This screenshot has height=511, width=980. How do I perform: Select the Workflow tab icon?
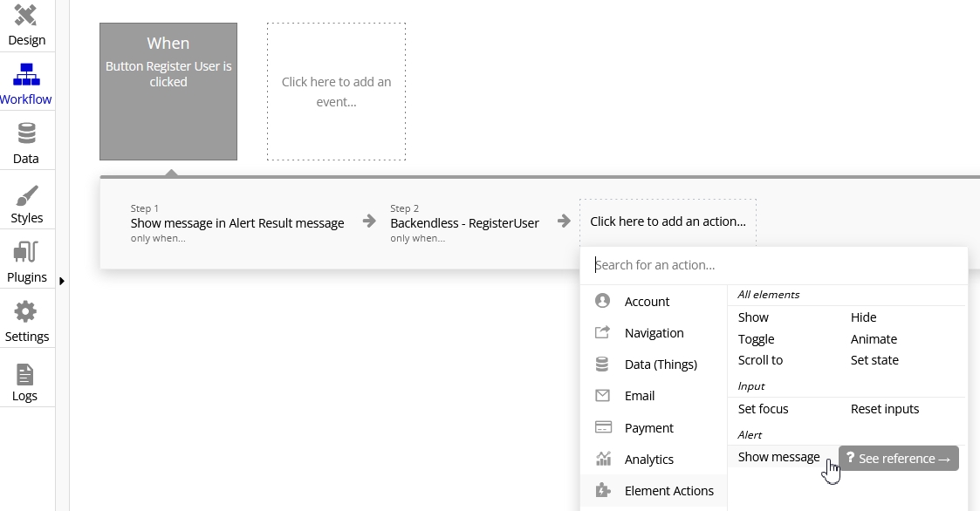point(25,74)
